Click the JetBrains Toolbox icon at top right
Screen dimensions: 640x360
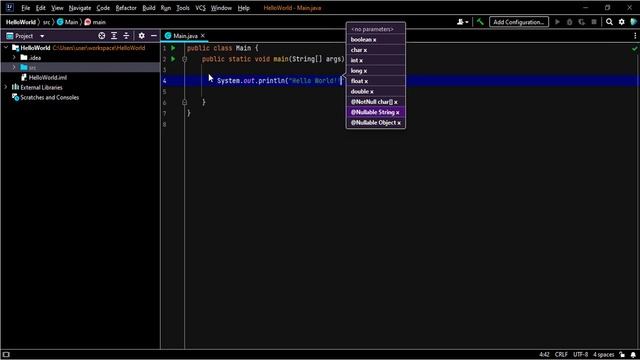[633, 22]
